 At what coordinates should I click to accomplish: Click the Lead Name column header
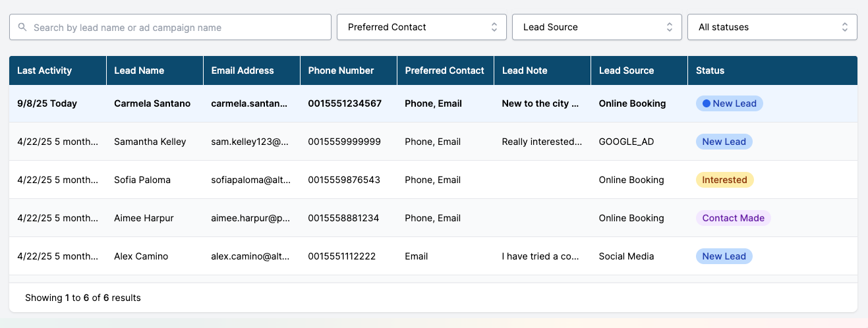[x=139, y=70]
